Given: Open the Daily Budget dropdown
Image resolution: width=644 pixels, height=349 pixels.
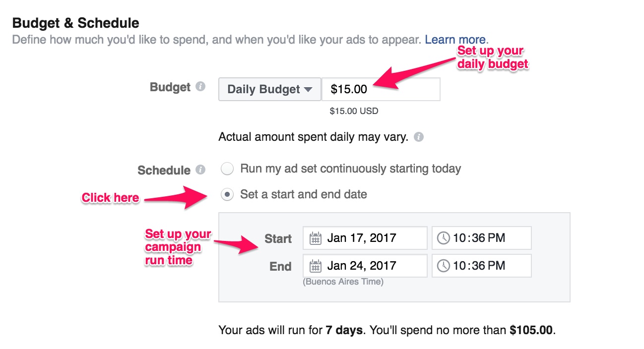Looking at the screenshot, I should [270, 90].
